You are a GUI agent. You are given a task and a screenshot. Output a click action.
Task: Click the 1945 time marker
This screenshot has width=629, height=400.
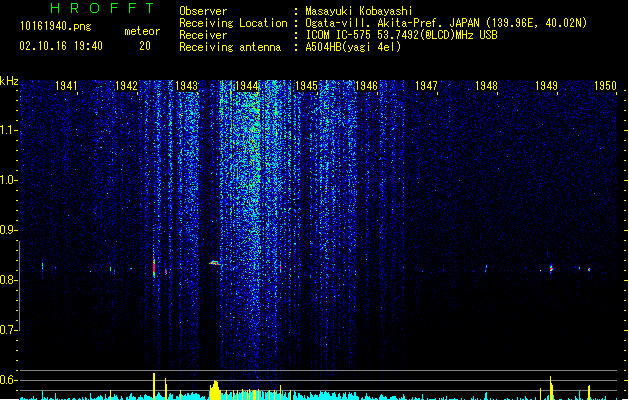click(306, 86)
